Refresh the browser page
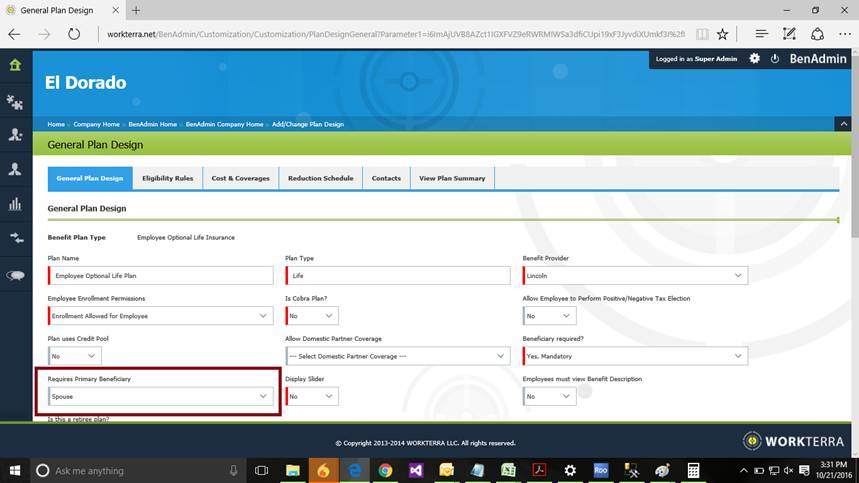859x483 pixels. pos(74,34)
